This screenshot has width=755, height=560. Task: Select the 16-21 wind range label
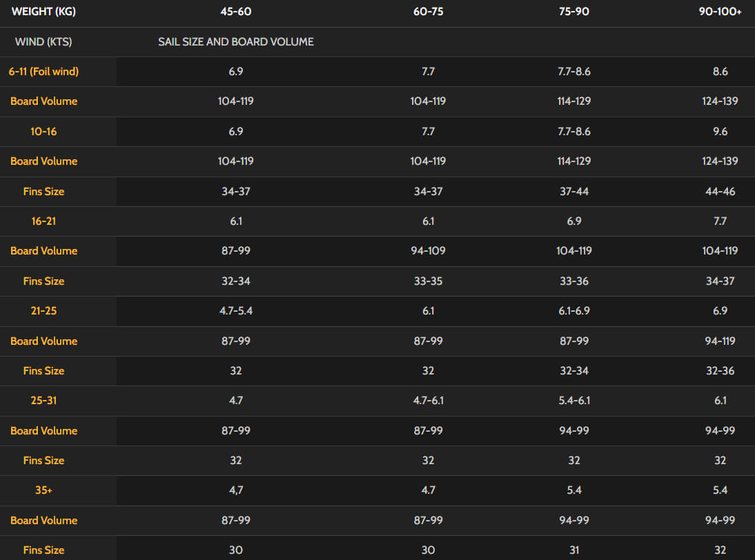coord(43,221)
